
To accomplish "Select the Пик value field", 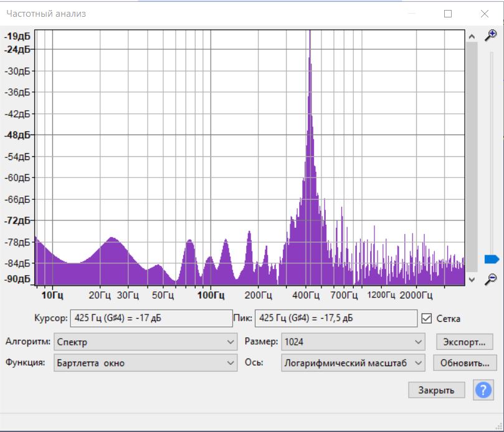I will [336, 318].
